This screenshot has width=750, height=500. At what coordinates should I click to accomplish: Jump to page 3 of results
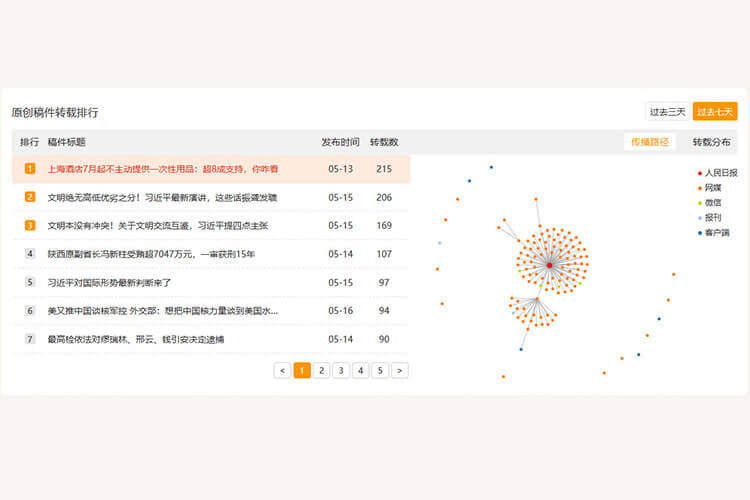click(x=341, y=370)
